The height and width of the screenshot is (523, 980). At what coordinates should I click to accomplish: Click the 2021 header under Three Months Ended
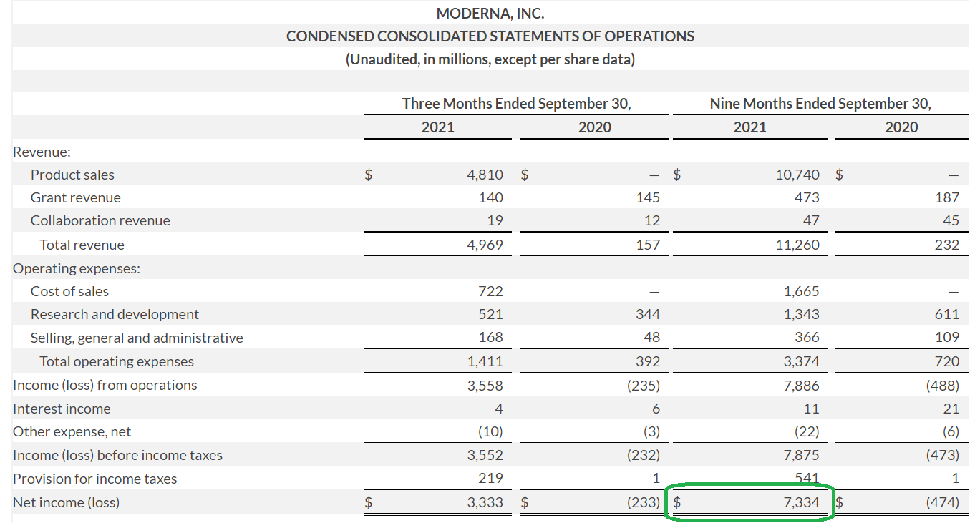coord(438,127)
